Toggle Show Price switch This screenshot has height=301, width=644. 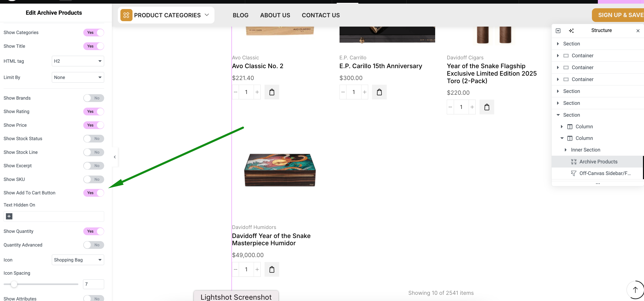coord(94,125)
